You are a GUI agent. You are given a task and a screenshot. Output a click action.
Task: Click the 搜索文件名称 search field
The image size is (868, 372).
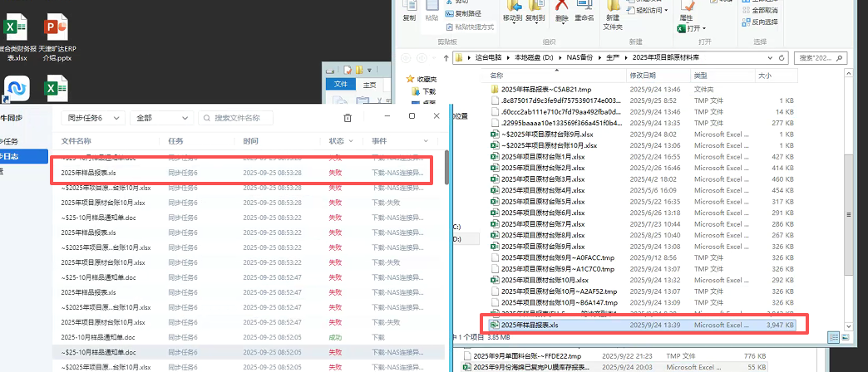(236, 118)
